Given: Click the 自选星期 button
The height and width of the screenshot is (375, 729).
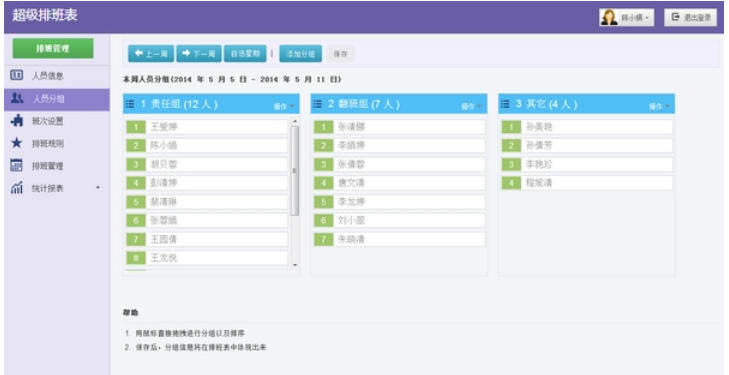Looking at the screenshot, I should (245, 53).
